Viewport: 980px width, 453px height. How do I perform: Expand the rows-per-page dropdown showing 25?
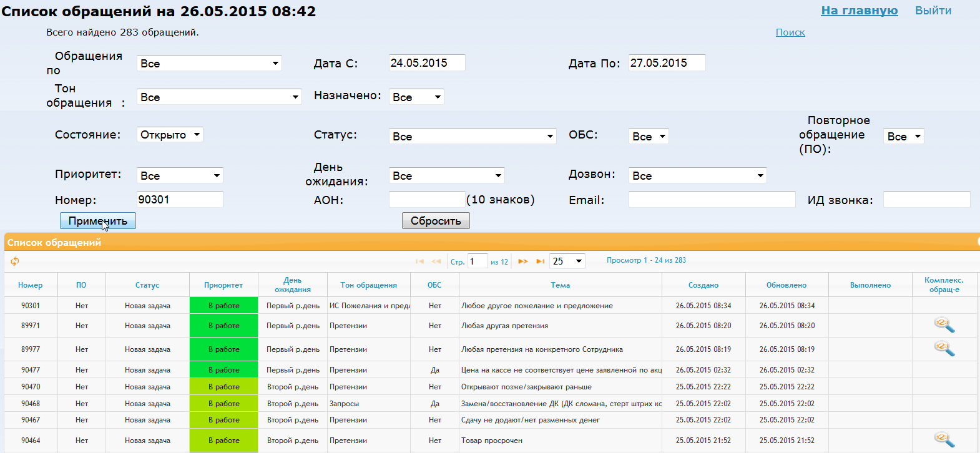(567, 261)
